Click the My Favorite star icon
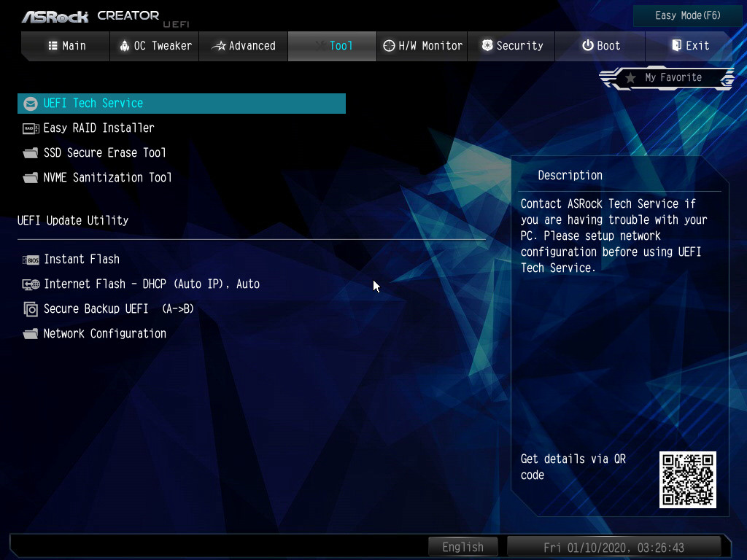The width and height of the screenshot is (747, 560). point(630,78)
